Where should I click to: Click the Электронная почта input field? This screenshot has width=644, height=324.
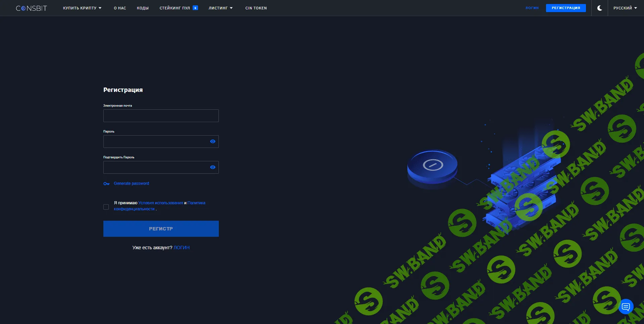[161, 115]
